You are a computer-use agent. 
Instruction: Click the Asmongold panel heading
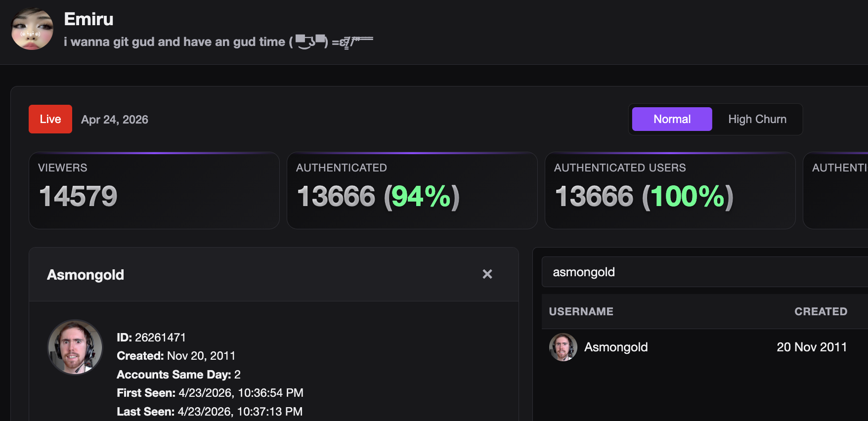pyautogui.click(x=86, y=275)
